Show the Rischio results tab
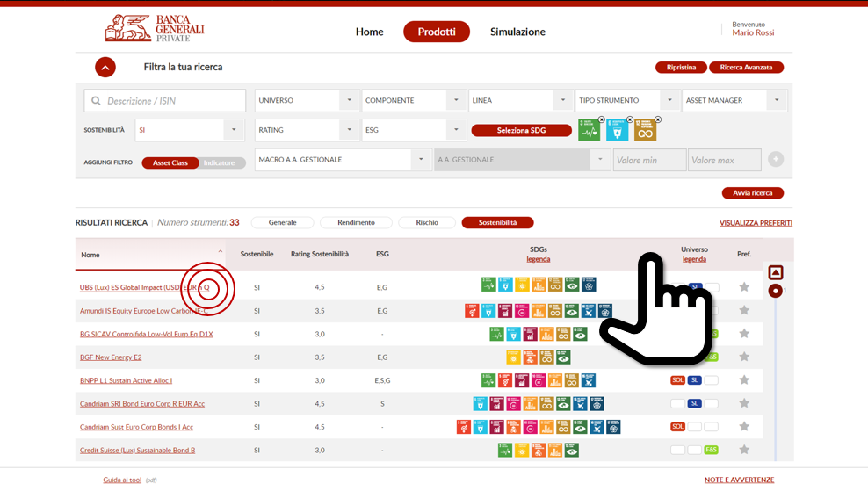The width and height of the screenshot is (868, 491). click(x=427, y=222)
